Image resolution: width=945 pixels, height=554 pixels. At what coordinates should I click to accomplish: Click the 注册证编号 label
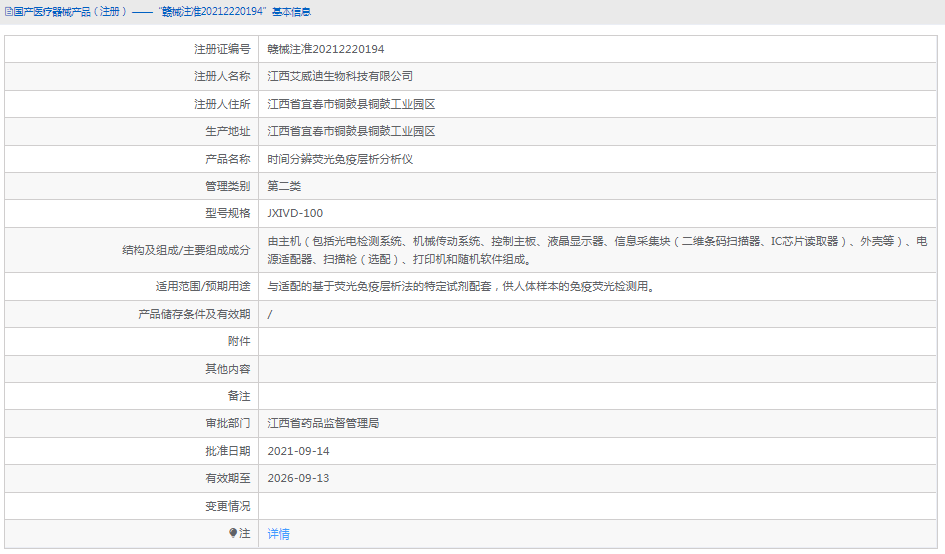tap(222, 49)
